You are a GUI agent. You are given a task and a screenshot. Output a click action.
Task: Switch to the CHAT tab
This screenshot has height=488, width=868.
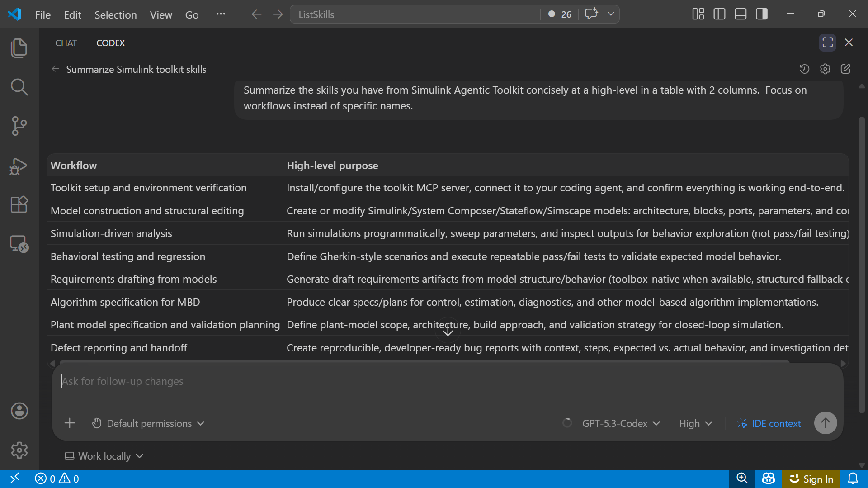(66, 43)
